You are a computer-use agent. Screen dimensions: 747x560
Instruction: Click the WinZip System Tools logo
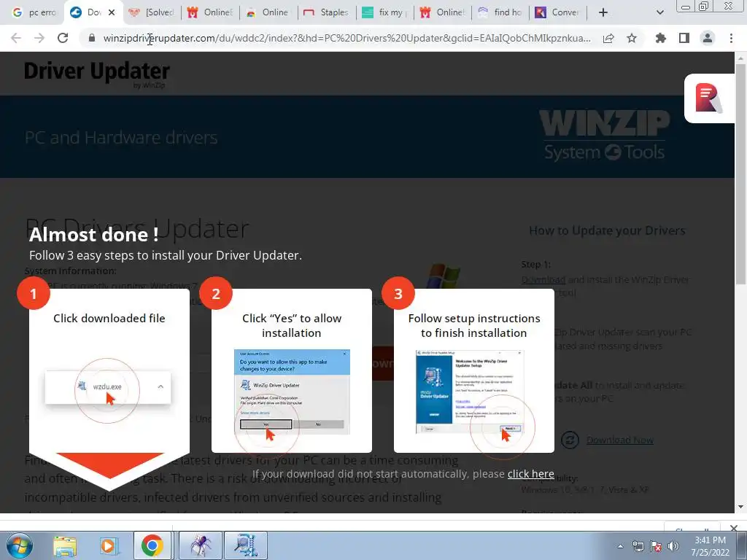pos(604,136)
